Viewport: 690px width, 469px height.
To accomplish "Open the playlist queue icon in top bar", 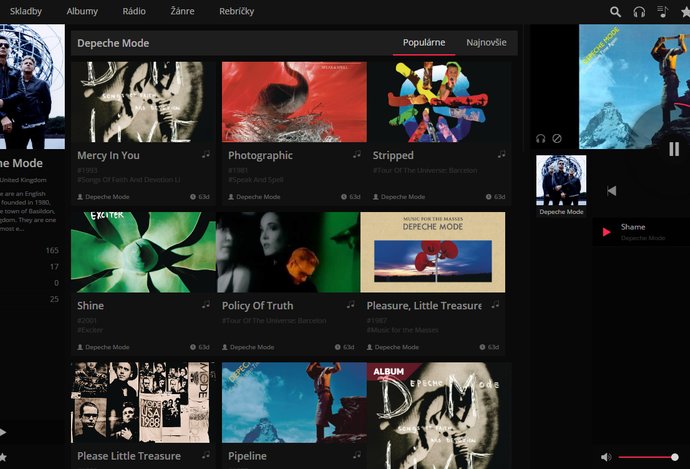I will point(662,11).
